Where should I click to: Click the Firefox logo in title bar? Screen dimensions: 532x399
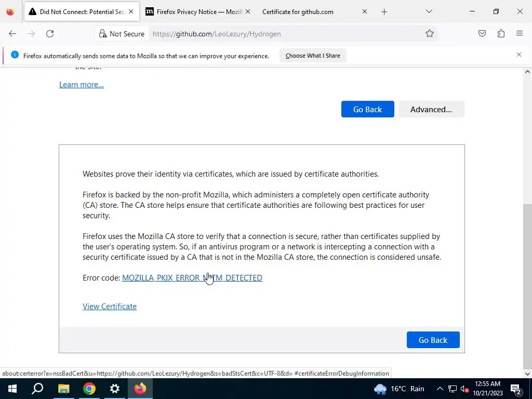point(10,11)
